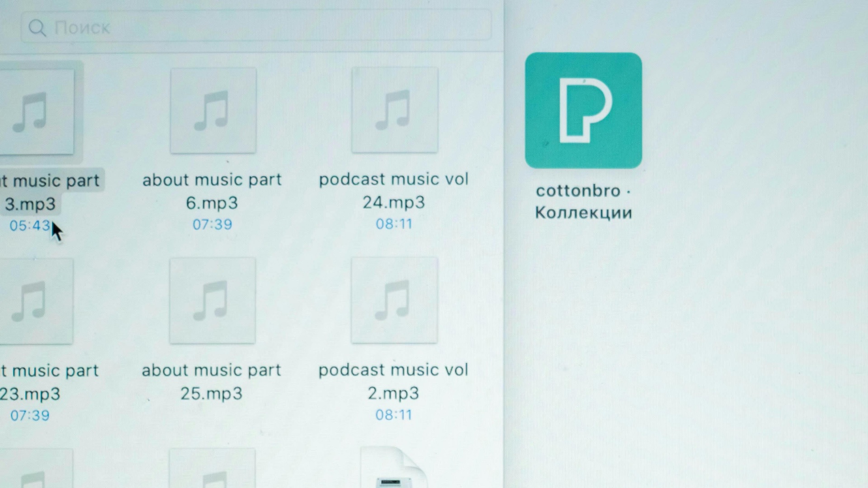
Task: Click the "podcast music vol 24.mp3" file name
Action: coord(394,190)
